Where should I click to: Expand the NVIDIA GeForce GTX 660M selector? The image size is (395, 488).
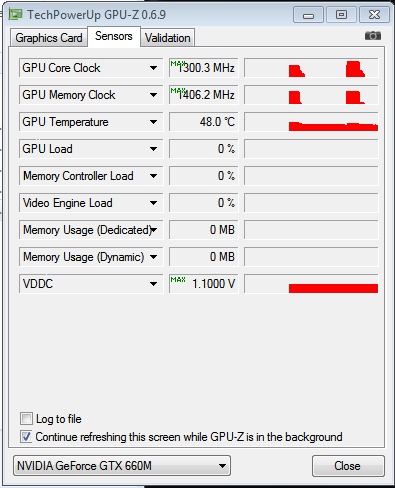tap(122, 465)
